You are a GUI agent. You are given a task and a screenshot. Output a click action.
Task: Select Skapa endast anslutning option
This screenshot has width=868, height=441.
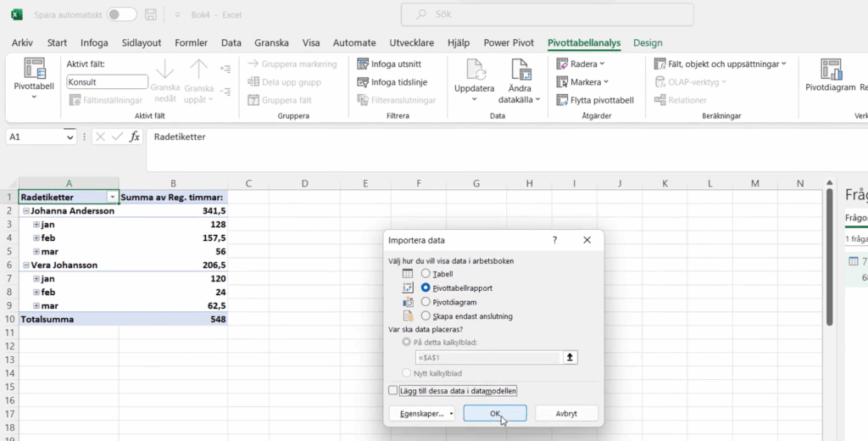pos(426,316)
